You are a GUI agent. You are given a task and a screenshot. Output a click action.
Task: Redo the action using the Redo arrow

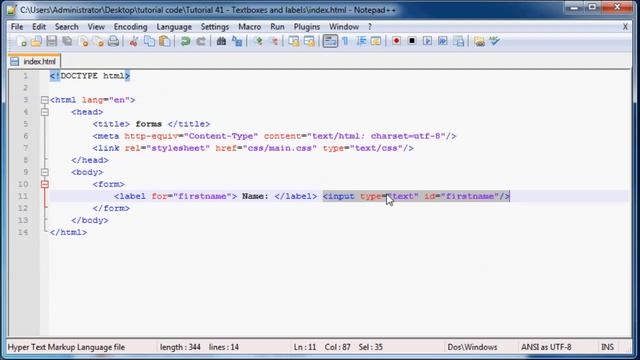point(201,41)
